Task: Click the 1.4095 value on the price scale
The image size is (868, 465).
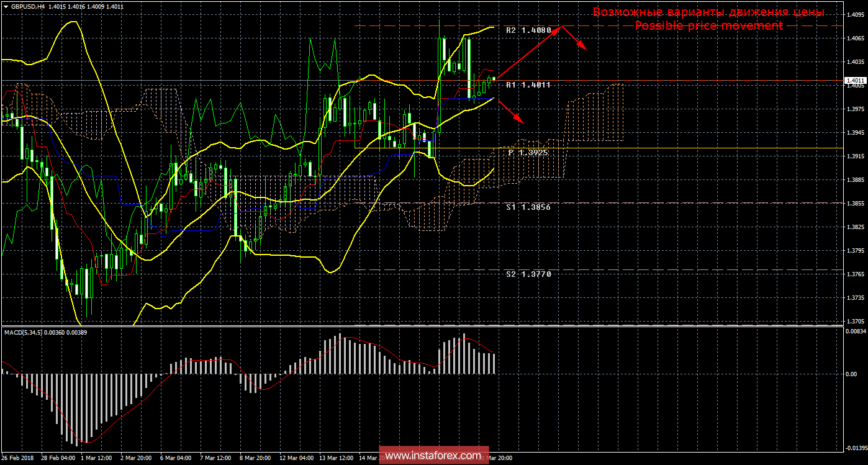Action: pyautogui.click(x=854, y=14)
